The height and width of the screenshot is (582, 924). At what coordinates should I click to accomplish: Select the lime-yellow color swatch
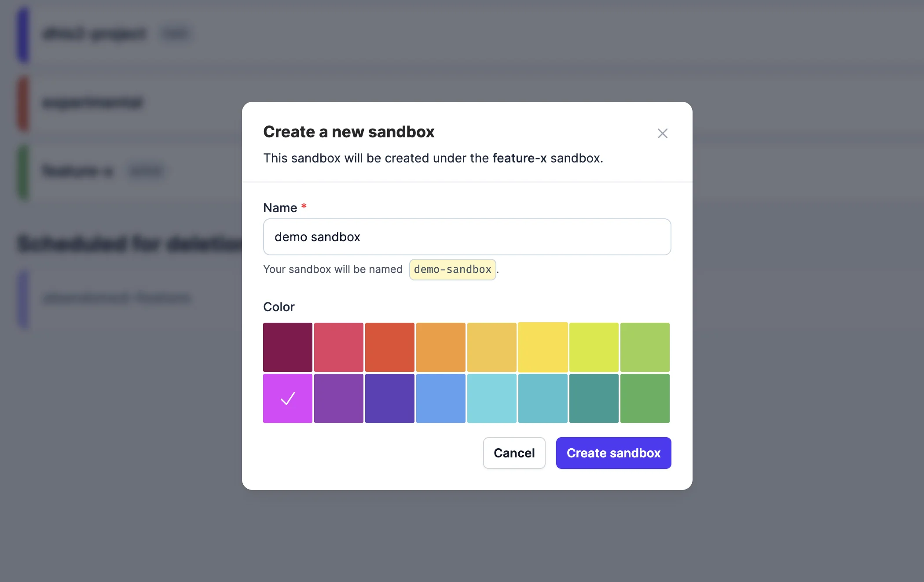[594, 347]
